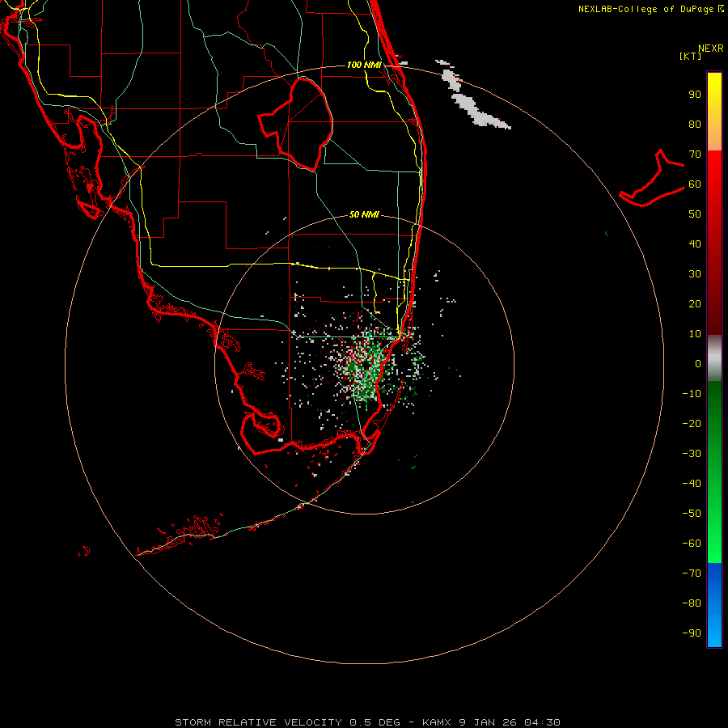Screen dimensions: 728x728
Task: Click the 100 NMI range ring label
Action: coord(364,65)
